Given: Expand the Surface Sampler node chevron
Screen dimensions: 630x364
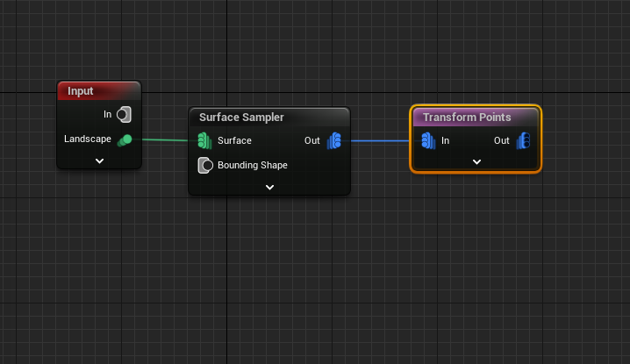Looking at the screenshot, I should coord(269,187).
